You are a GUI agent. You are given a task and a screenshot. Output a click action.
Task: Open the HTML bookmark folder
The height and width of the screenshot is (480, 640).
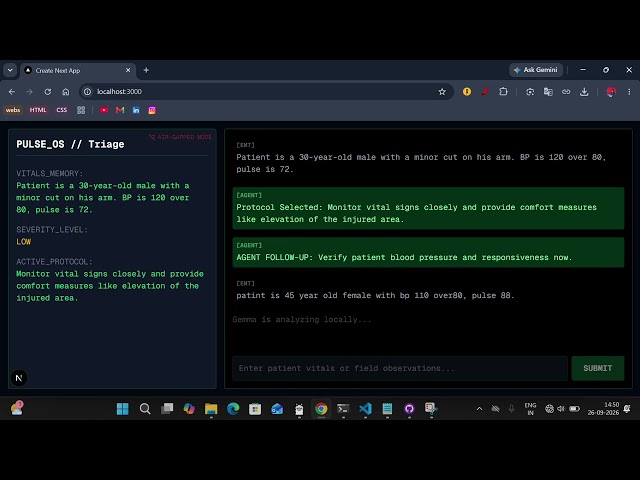pos(38,110)
